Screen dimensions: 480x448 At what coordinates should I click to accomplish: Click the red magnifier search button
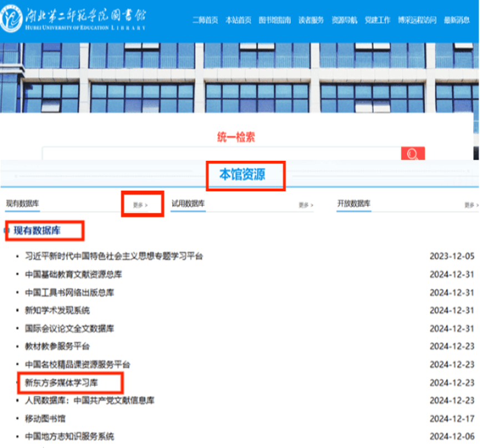tap(412, 154)
